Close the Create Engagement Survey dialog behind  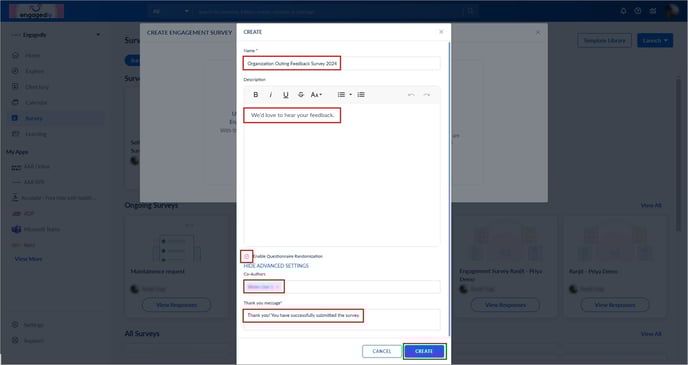click(x=538, y=32)
